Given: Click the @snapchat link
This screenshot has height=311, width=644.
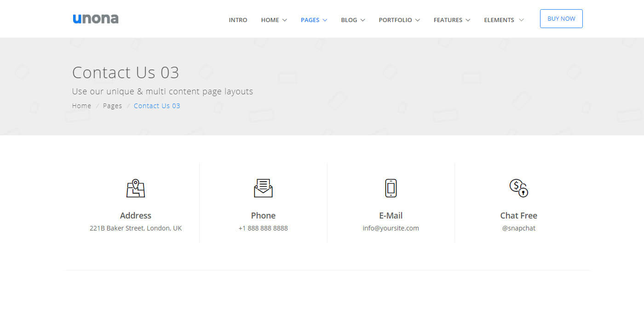Looking at the screenshot, I should coord(518,228).
